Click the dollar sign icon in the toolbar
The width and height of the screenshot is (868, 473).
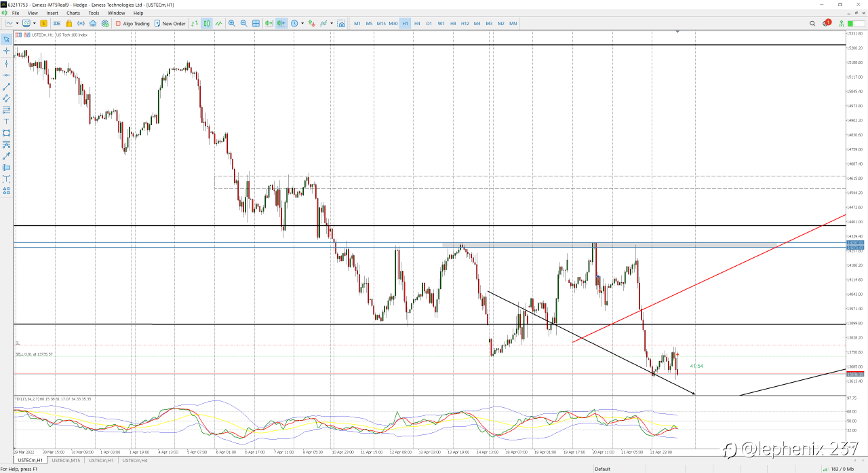point(43,23)
